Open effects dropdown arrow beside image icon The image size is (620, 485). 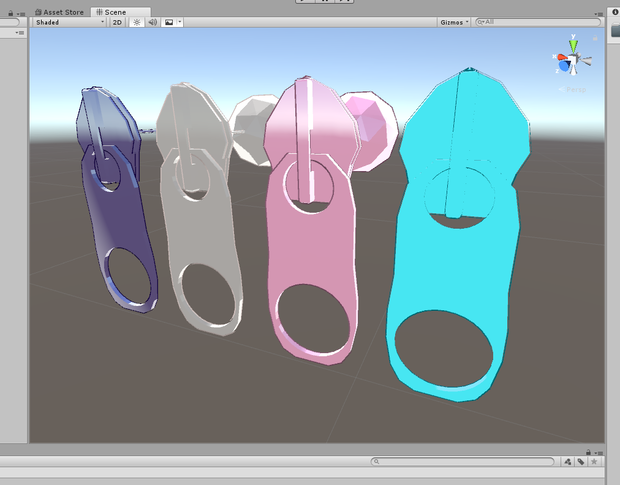pos(180,22)
